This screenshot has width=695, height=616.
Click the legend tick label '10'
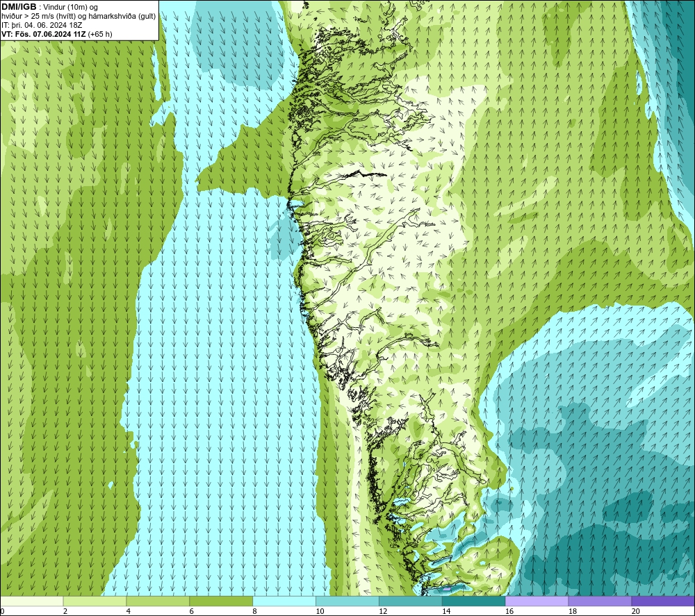click(x=320, y=611)
